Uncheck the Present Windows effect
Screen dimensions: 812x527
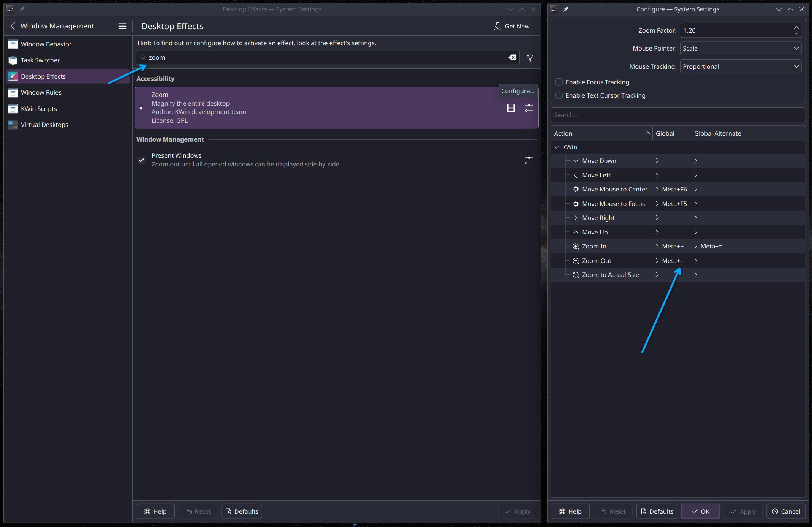coord(141,160)
